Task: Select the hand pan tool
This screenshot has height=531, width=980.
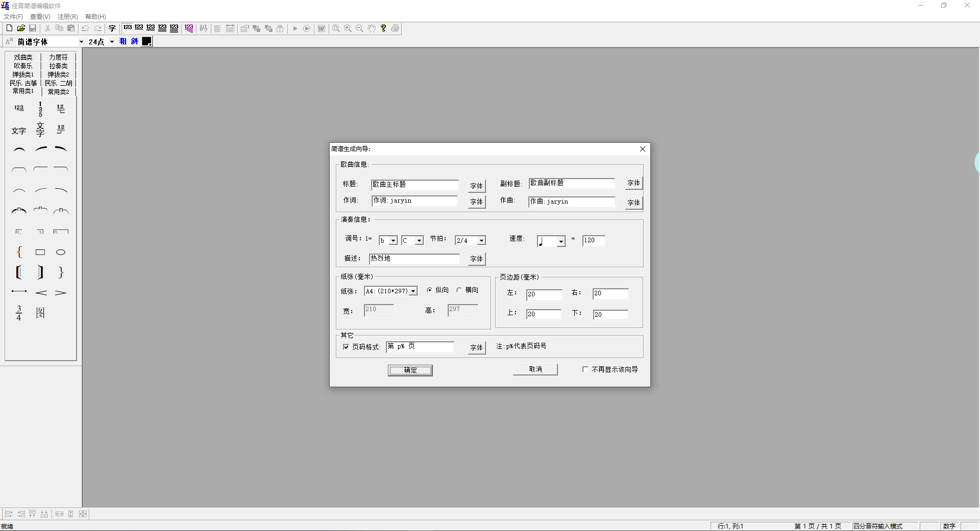Action: [372, 29]
